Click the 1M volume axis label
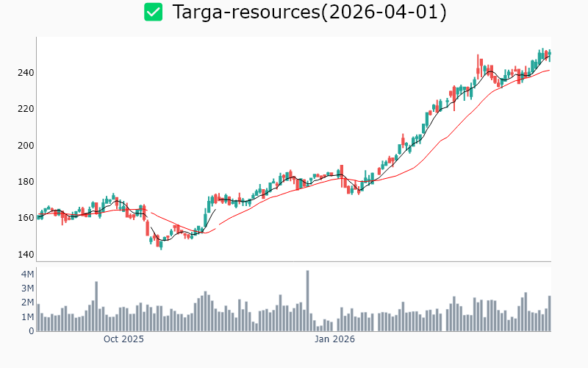Image resolution: width=588 pixels, height=368 pixels. (27, 317)
